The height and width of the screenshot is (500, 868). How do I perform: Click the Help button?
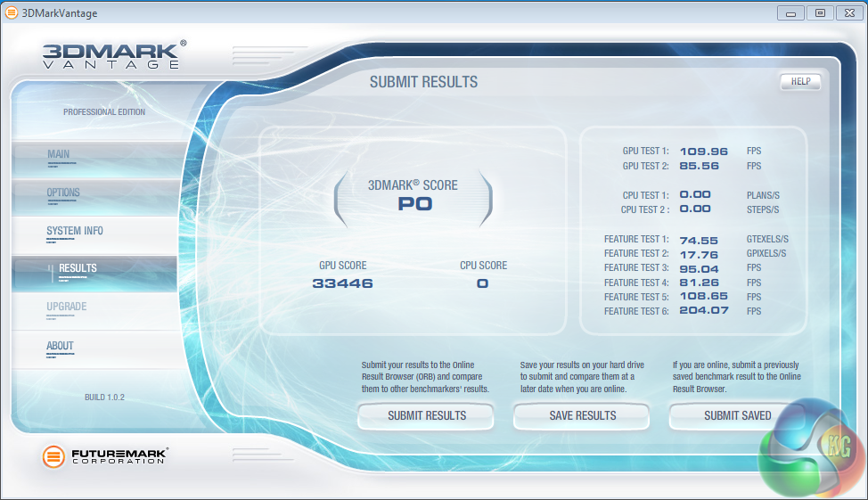[800, 81]
